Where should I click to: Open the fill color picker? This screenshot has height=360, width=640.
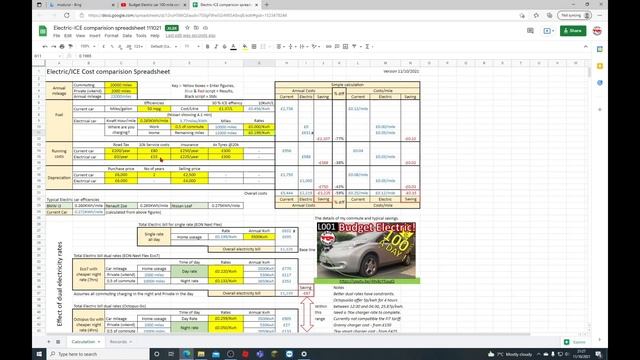[x=245, y=47]
